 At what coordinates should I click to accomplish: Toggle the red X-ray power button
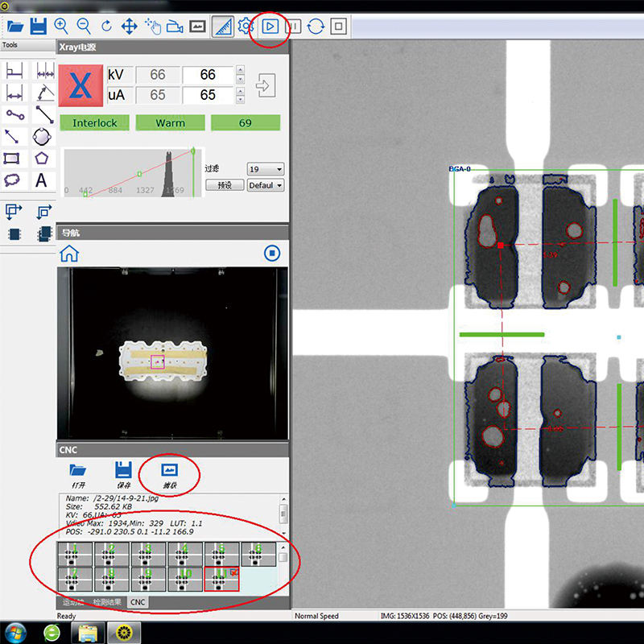80,85
